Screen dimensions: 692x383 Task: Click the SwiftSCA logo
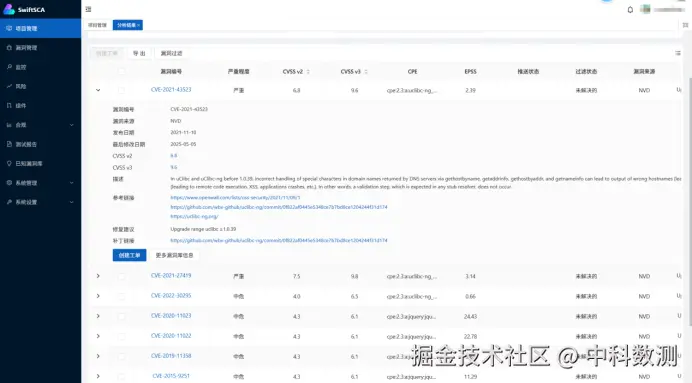tap(24, 9)
